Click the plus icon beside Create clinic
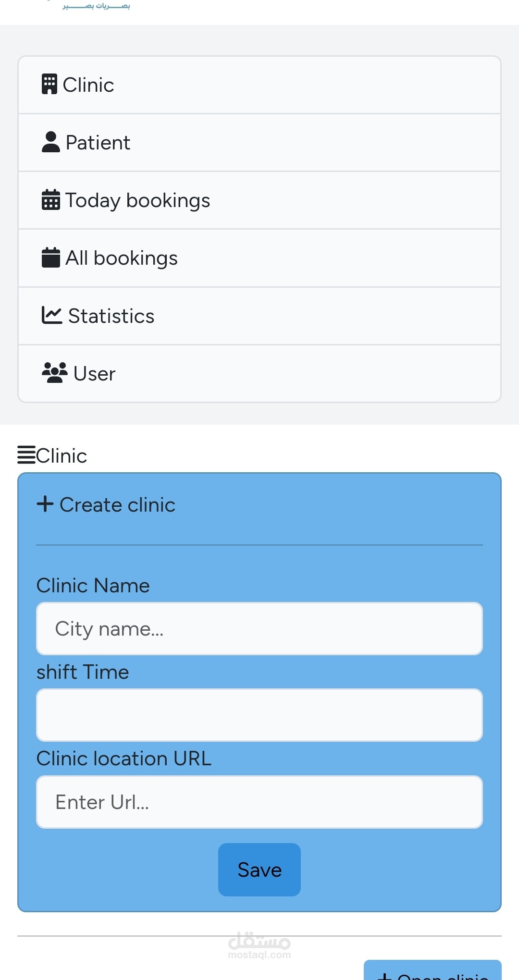 click(x=45, y=504)
